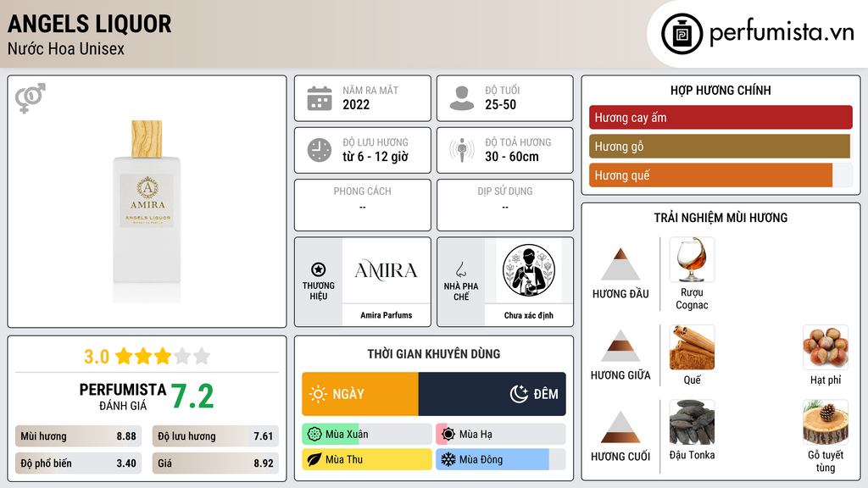Click the clock icon for longevity
This screenshot has height=488, width=868.
[320, 150]
